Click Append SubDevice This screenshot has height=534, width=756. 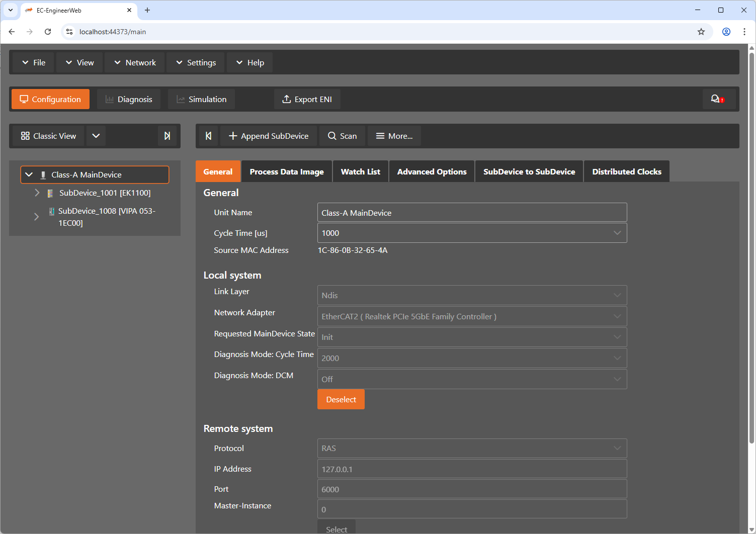tap(269, 136)
